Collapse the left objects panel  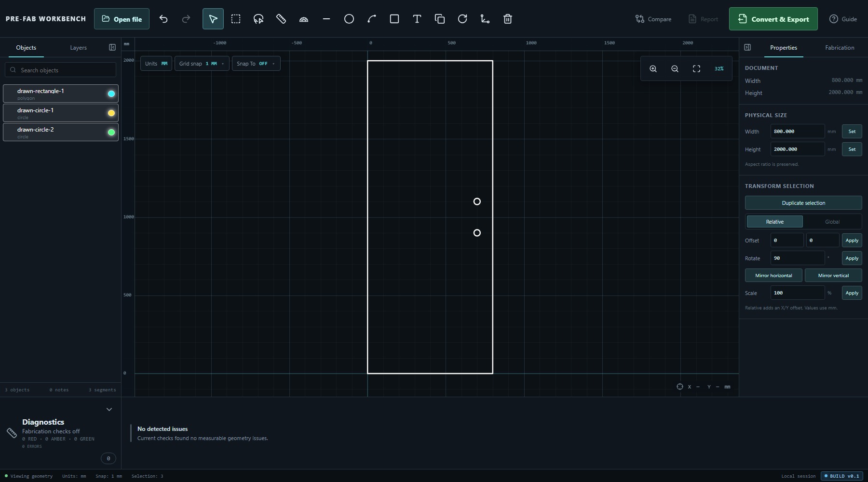(x=112, y=47)
